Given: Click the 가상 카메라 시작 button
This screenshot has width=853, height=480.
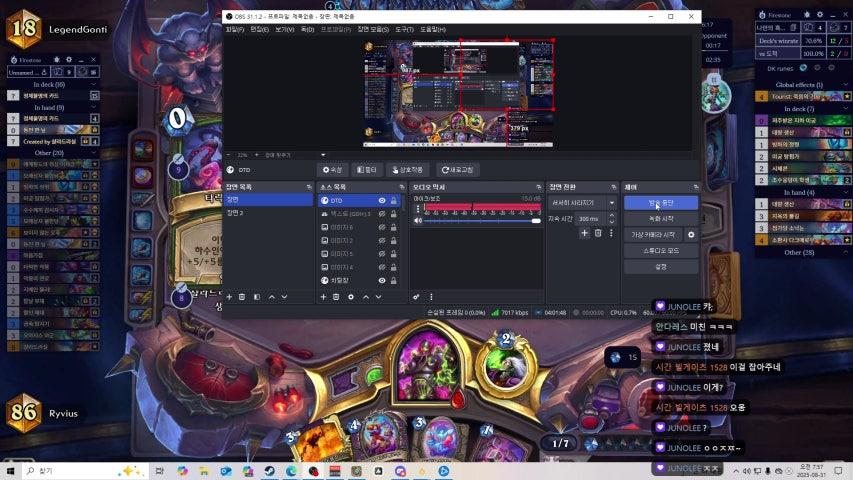Looking at the screenshot, I should 653,235.
